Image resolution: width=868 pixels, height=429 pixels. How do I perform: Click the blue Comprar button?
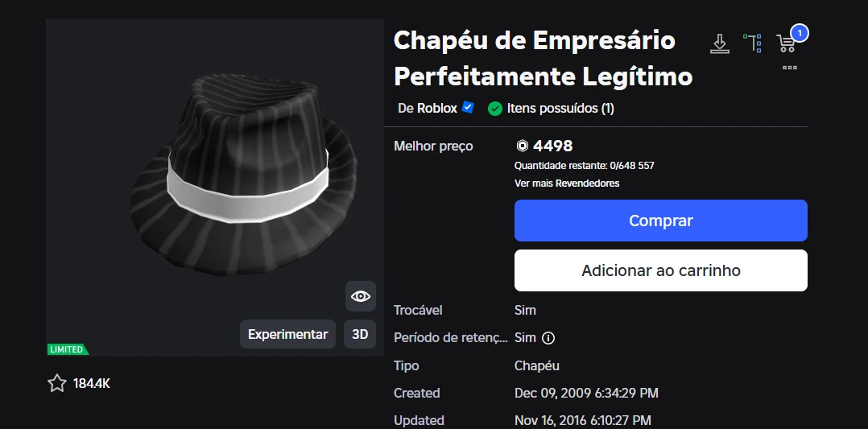point(660,221)
